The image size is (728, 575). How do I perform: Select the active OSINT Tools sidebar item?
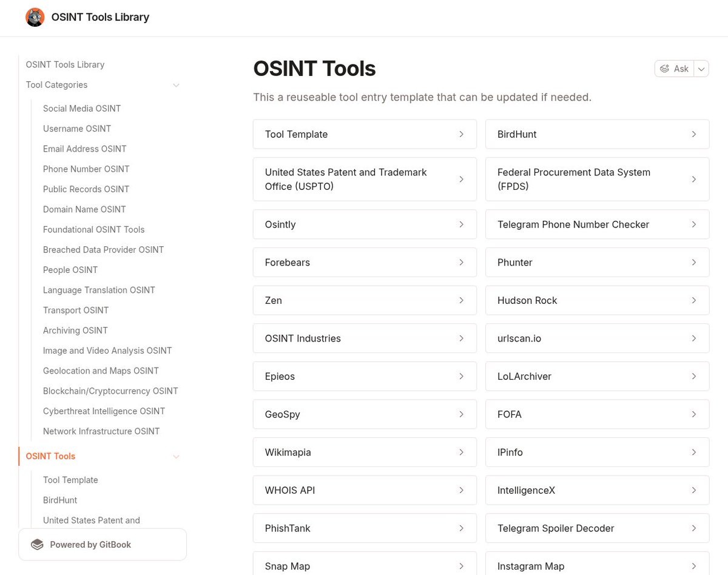coord(50,456)
